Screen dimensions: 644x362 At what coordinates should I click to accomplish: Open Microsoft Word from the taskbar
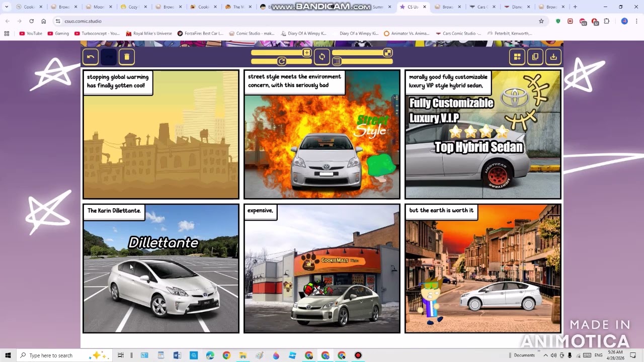[x=177, y=355]
